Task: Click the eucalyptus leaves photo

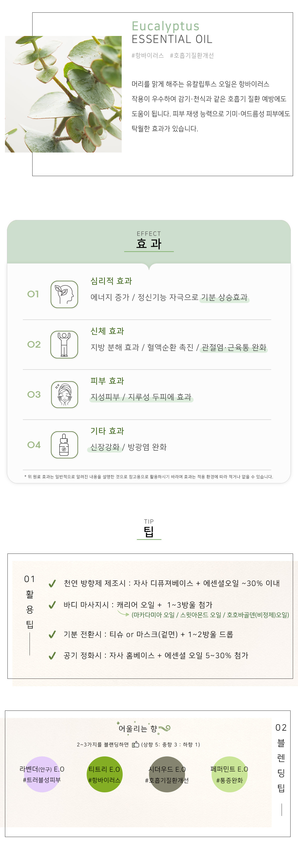Action: tap(63, 94)
